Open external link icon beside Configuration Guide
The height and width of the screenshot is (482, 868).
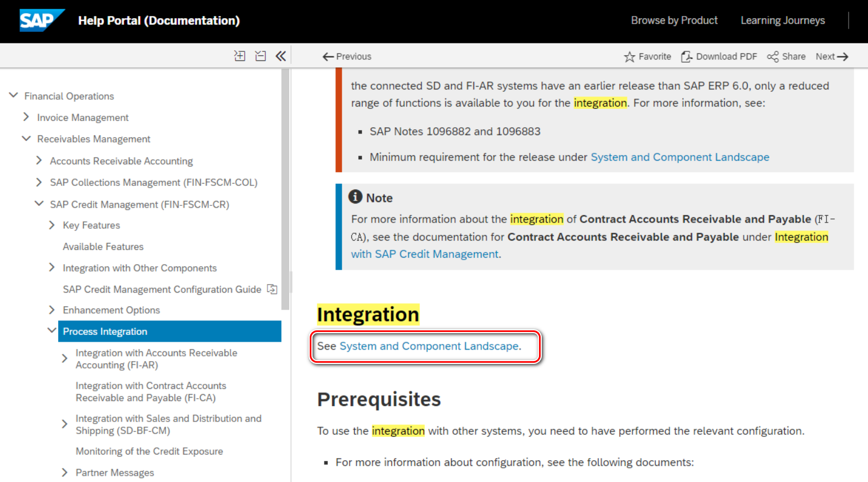click(273, 289)
